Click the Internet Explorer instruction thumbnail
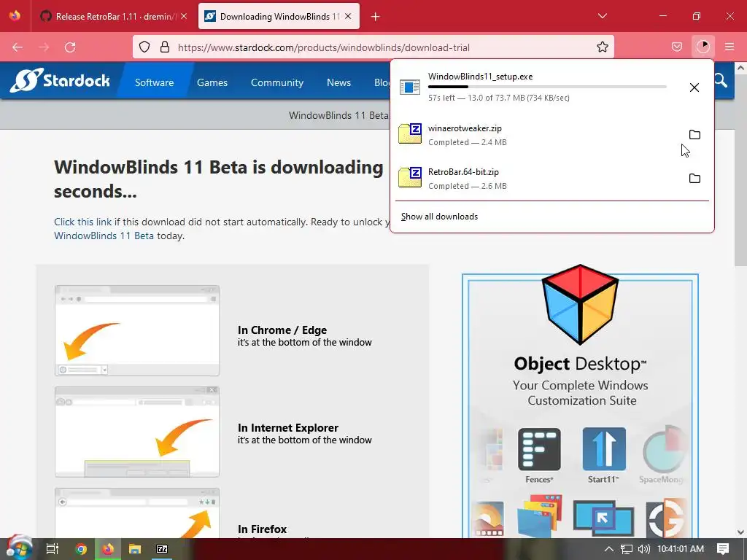Screen dimensions: 747x560 (x=137, y=432)
